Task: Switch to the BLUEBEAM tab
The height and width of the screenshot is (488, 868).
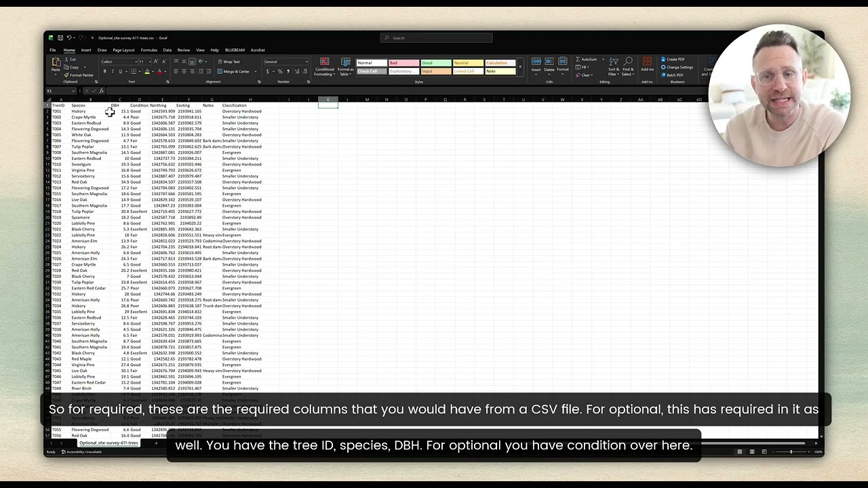Action: [x=235, y=50]
